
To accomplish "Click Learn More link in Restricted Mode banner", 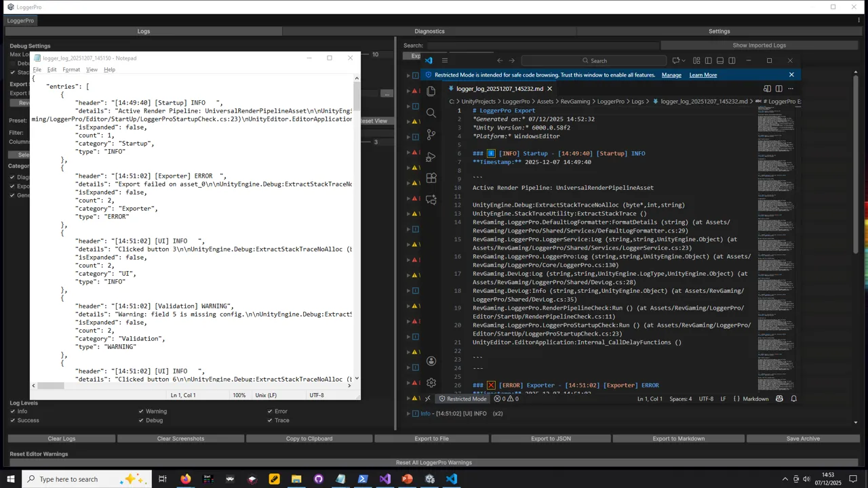I will [x=703, y=75].
